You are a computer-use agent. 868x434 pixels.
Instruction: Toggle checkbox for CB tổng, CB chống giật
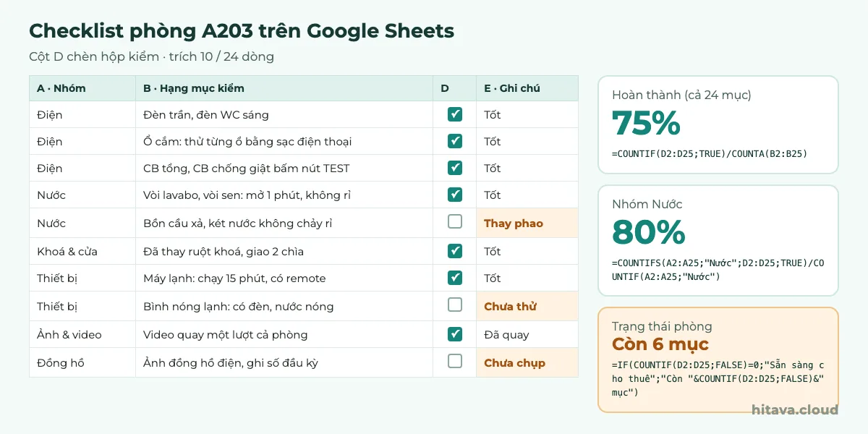pos(455,168)
